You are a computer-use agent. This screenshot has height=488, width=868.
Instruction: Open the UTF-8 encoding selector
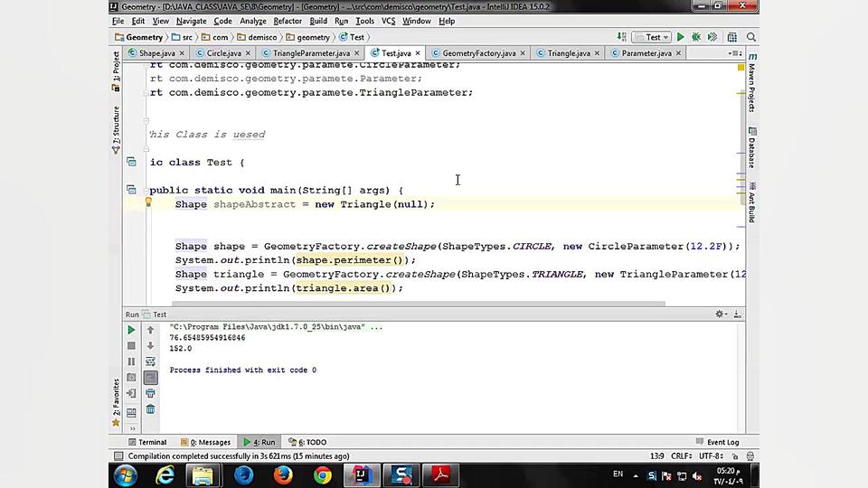click(x=711, y=455)
